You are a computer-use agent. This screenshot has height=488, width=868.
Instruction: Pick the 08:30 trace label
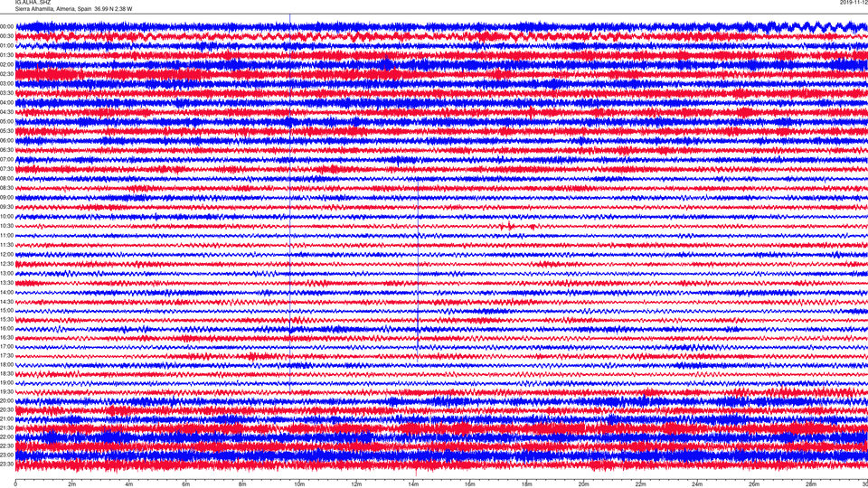tap(7, 188)
